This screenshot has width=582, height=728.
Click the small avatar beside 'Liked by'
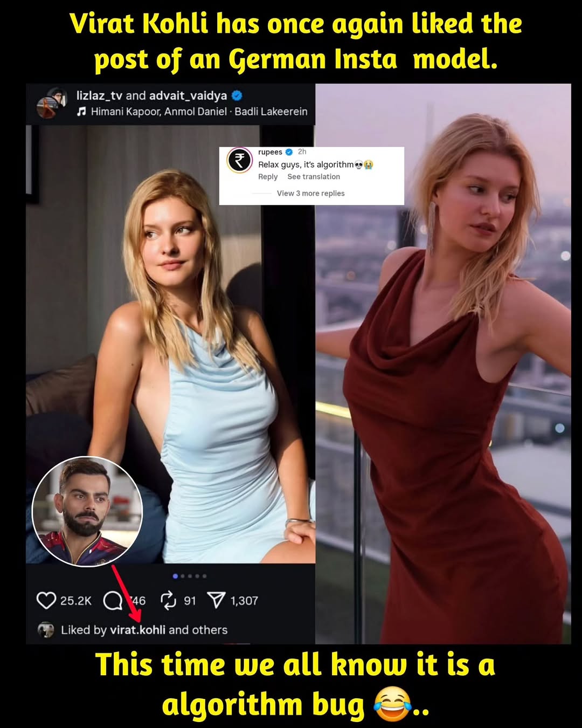click(46, 630)
